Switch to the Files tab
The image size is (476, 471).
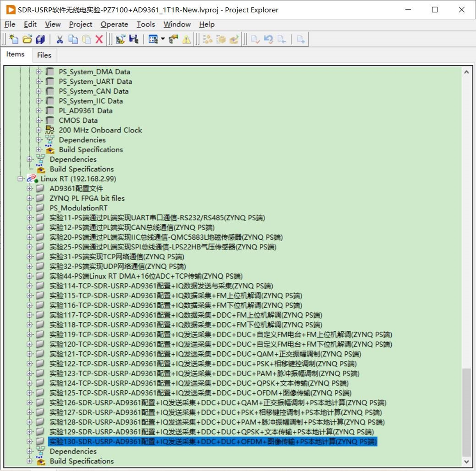point(44,55)
